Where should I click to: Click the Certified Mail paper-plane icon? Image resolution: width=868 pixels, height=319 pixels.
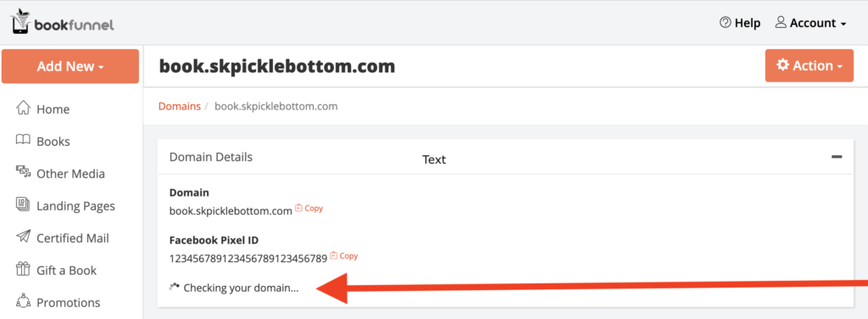point(23,237)
